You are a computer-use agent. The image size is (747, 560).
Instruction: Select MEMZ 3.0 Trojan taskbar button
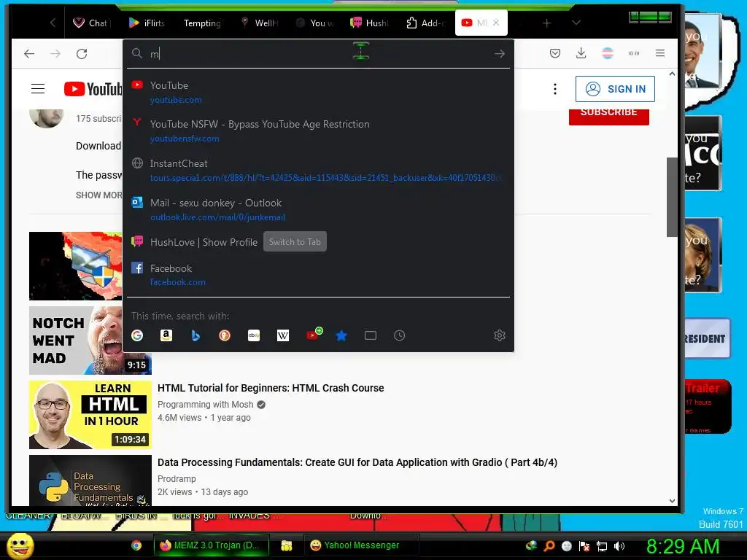(210, 545)
